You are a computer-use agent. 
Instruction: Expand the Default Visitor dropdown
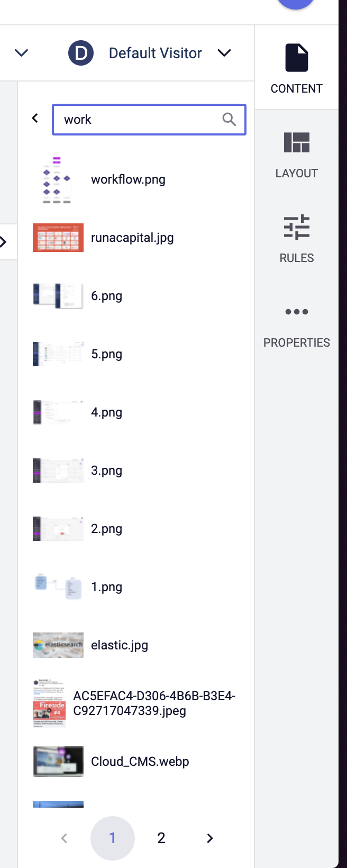[224, 53]
